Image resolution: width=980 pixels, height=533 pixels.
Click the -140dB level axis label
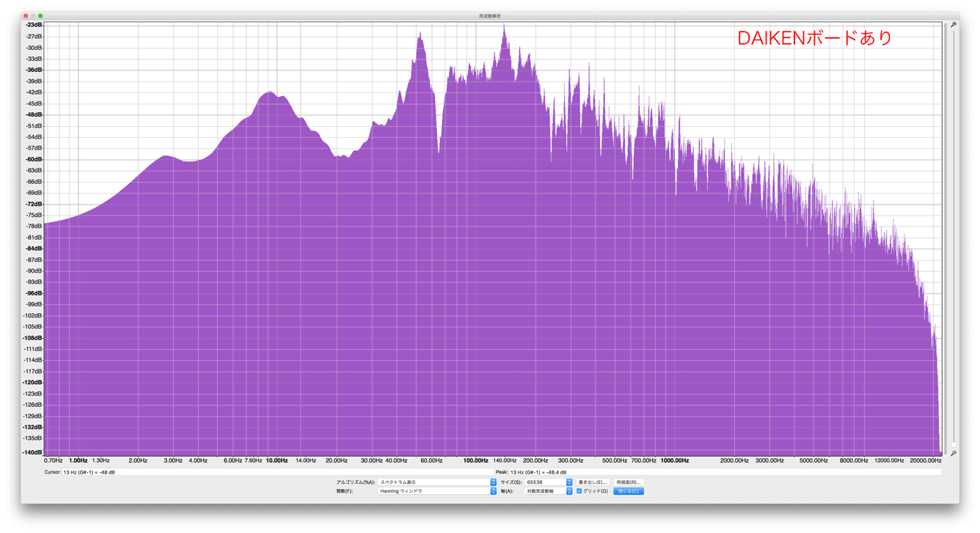(33, 452)
